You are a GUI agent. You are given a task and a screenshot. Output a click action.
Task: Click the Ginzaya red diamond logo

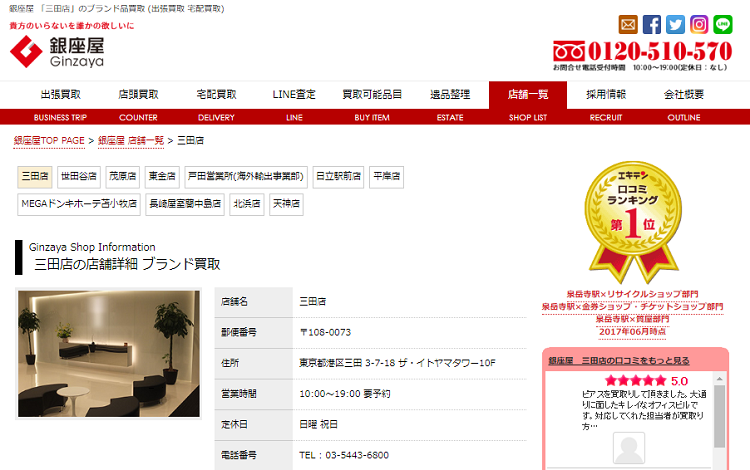coord(26,52)
